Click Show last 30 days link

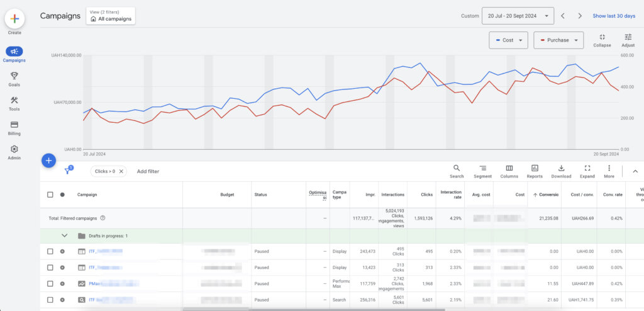[x=614, y=16]
